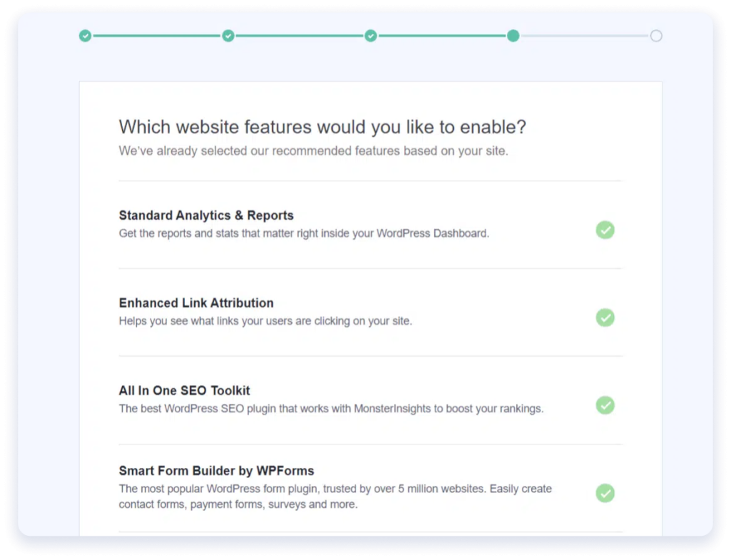Click the check icon for All In One SEO Toolkit
The height and width of the screenshot is (560, 731).
pyautogui.click(x=605, y=405)
